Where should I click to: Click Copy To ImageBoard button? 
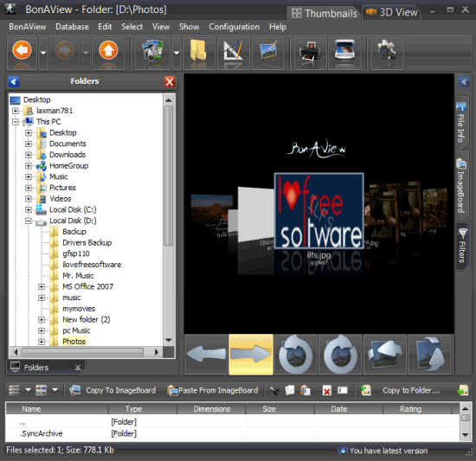tap(113, 391)
